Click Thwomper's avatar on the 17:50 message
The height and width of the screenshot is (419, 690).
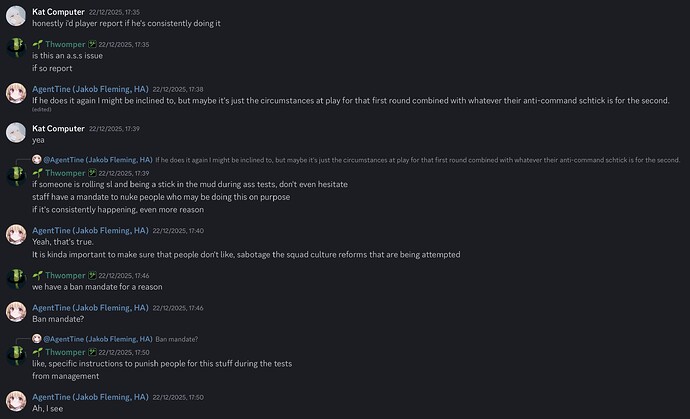point(15,357)
